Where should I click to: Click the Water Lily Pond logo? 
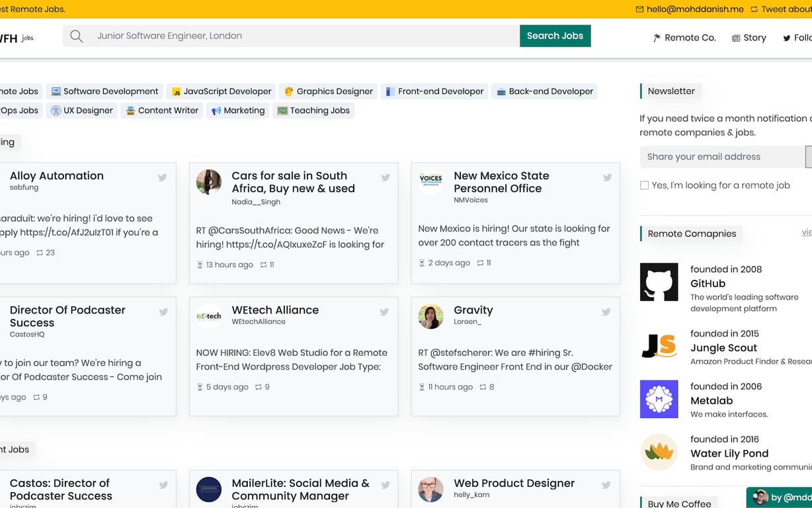pyautogui.click(x=659, y=452)
